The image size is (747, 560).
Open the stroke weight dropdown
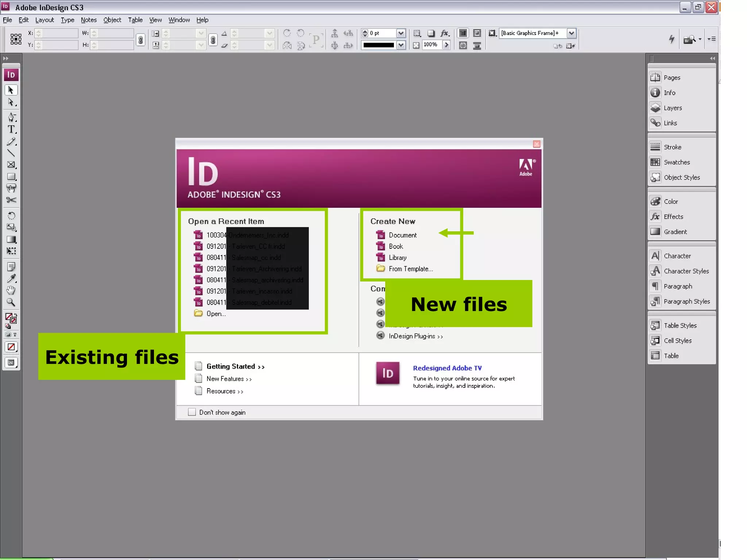pos(401,33)
